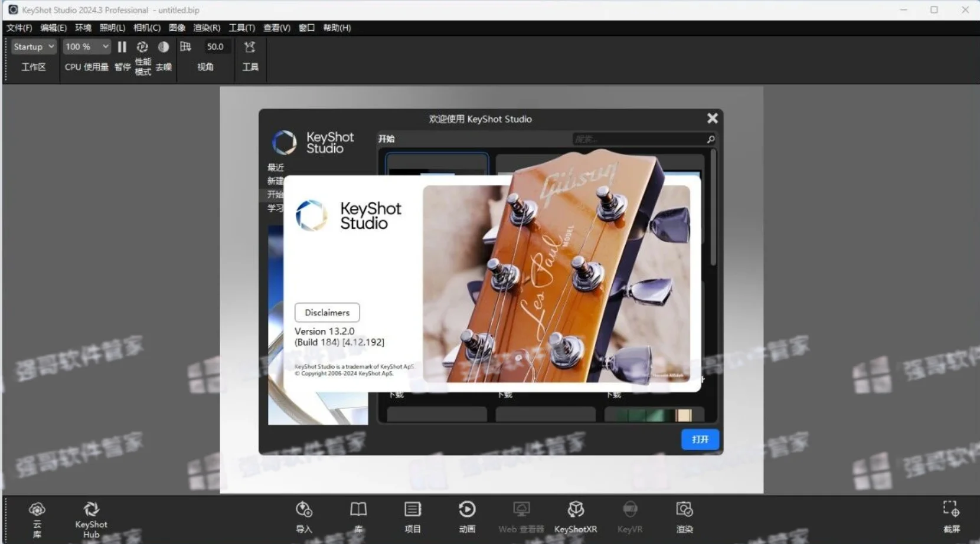Screen dimensions: 980x544
Task: Click the Screenshot (截屏) icon
Action: [x=951, y=509]
